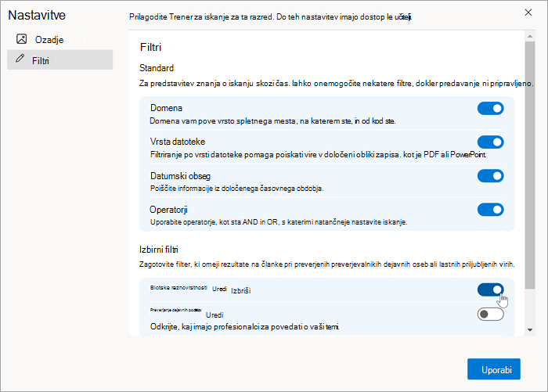Click the scrollbar down arrow
Viewport: 548px width, 392px height.
[530, 330]
